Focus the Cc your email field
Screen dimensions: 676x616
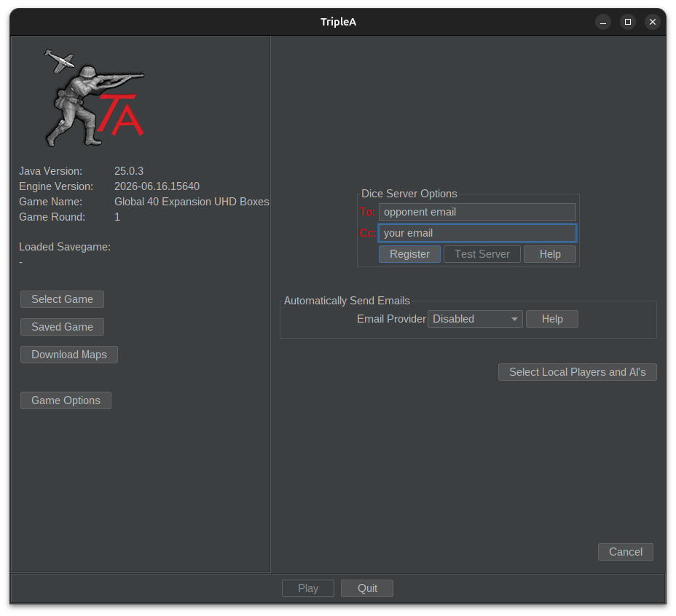click(477, 233)
